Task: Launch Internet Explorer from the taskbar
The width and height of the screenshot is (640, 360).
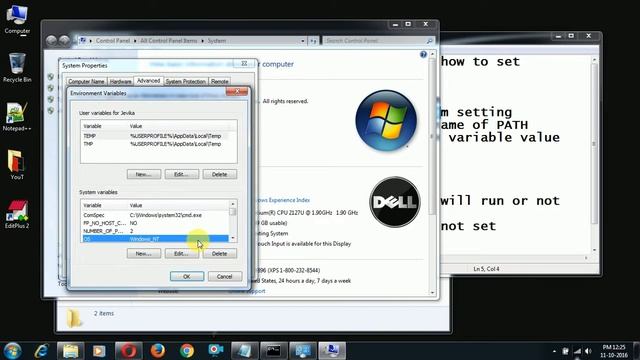Action: click(41, 351)
